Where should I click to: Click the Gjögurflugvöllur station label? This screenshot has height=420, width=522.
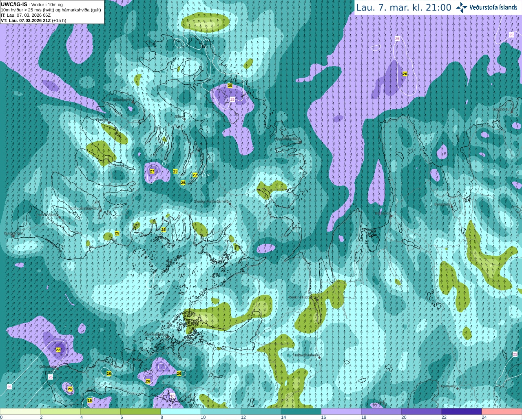click(287, 139)
